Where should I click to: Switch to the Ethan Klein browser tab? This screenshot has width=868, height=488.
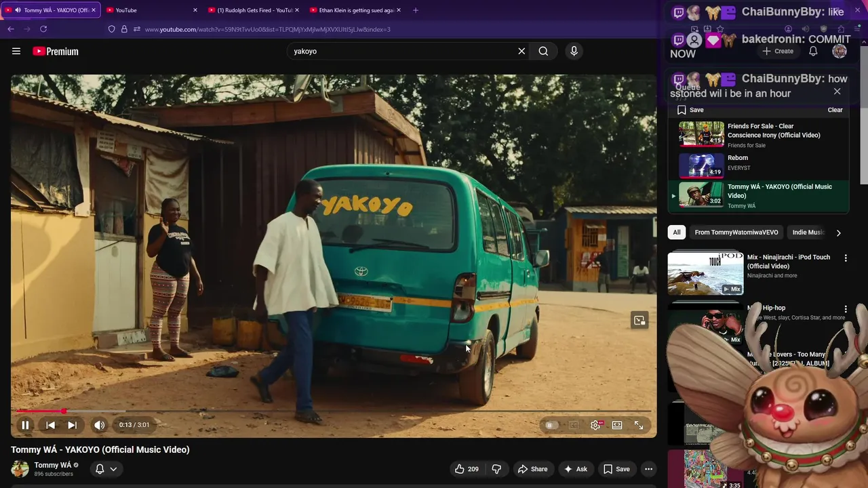point(354,10)
